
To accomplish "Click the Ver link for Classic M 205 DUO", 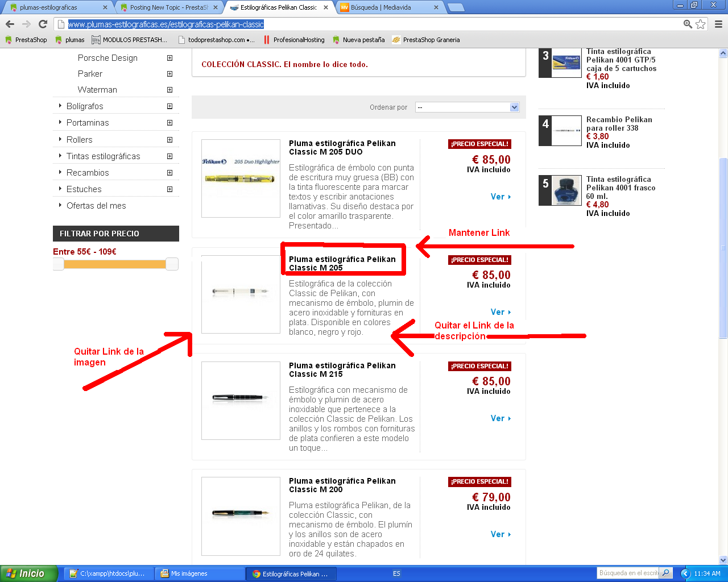I will (500, 197).
